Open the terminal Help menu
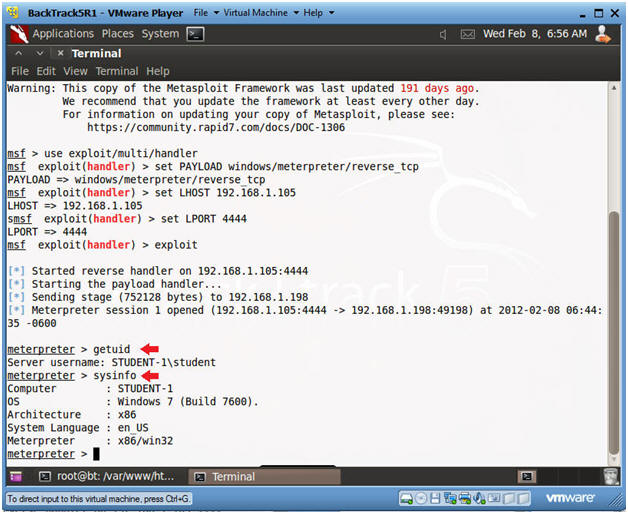Screen dimensions: 628x514 158,71
